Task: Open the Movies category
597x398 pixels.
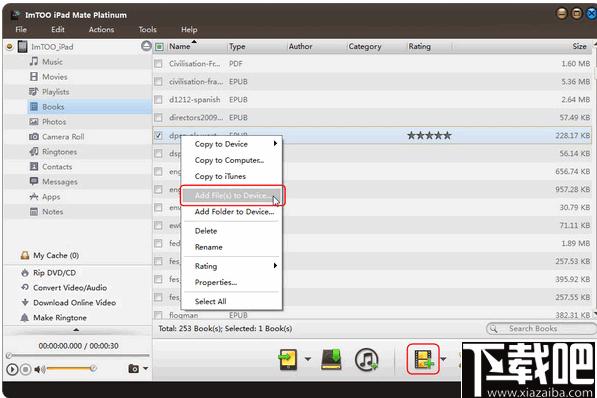Action: (x=54, y=77)
